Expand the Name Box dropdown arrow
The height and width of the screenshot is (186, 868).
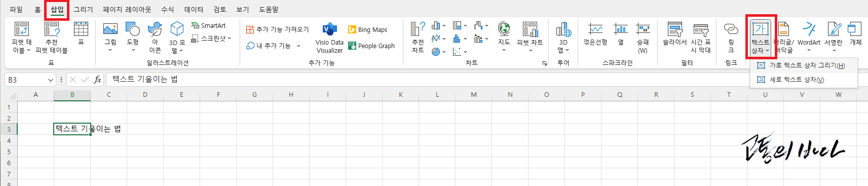[x=51, y=80]
